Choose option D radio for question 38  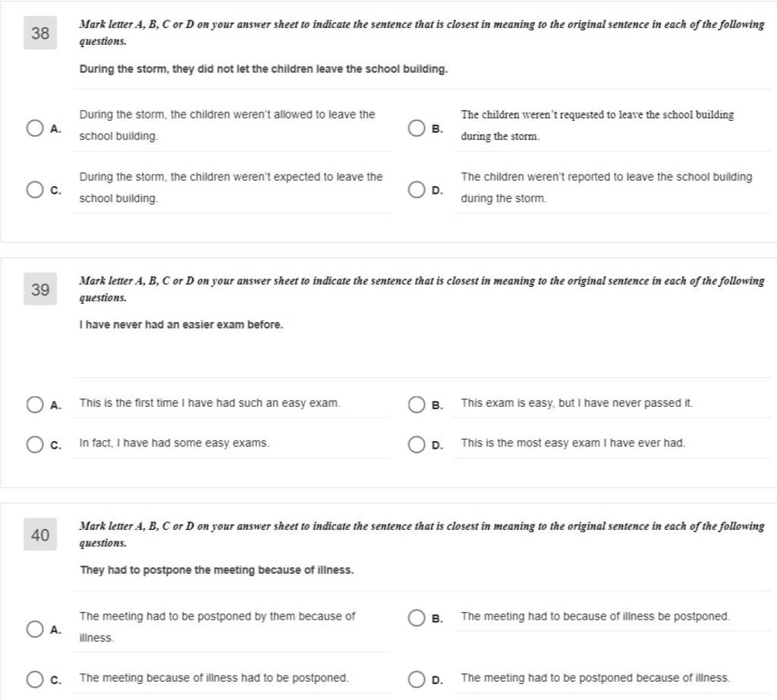click(x=417, y=189)
